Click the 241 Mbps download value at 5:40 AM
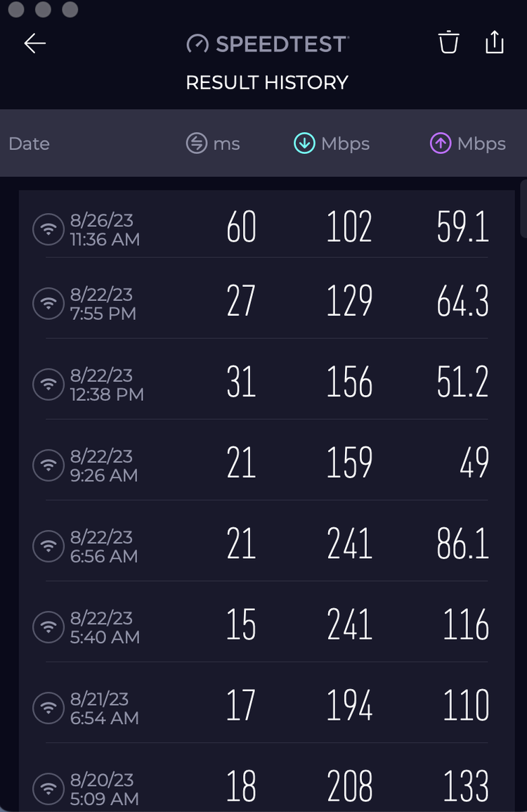This screenshot has height=812, width=527. click(349, 624)
